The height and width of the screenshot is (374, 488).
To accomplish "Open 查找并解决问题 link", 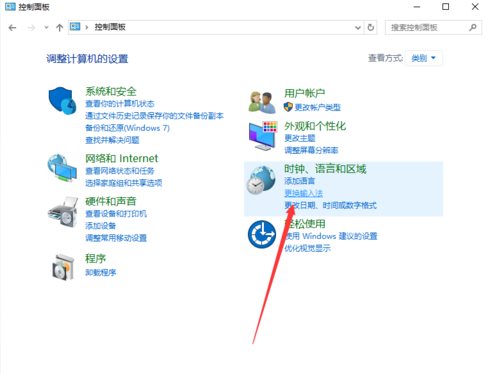I will (112, 140).
